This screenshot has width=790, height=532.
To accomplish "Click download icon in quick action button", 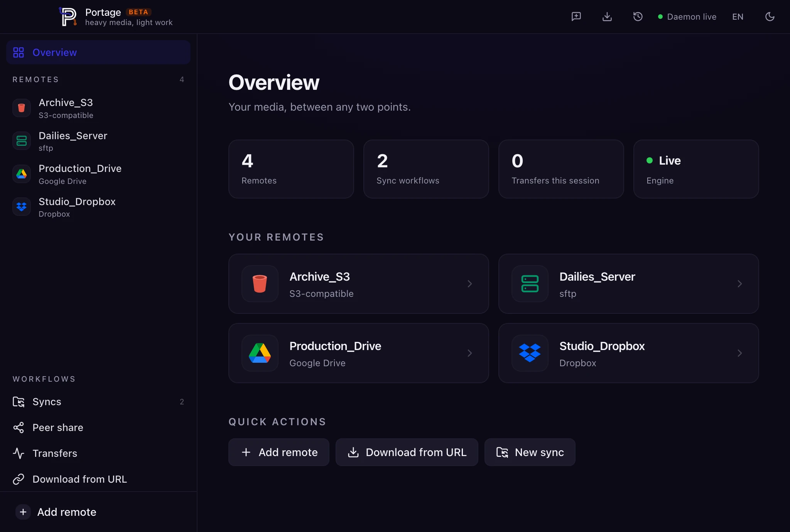I will (x=353, y=452).
